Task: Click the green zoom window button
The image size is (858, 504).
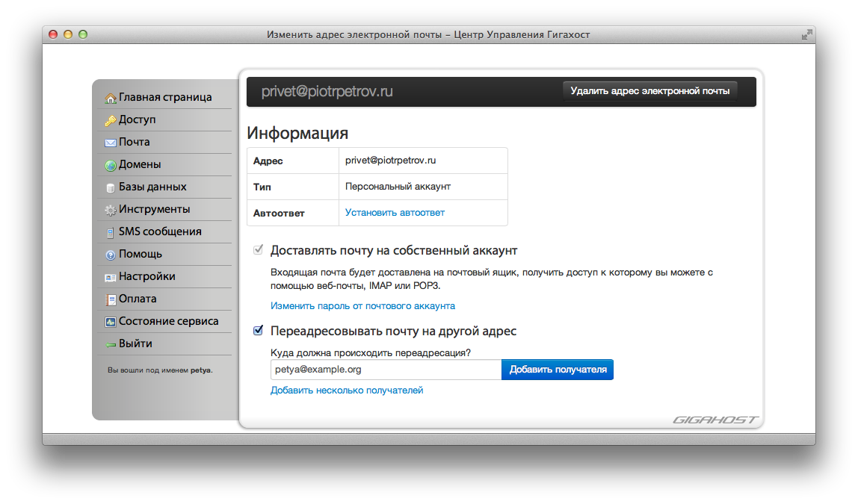Action: click(83, 34)
